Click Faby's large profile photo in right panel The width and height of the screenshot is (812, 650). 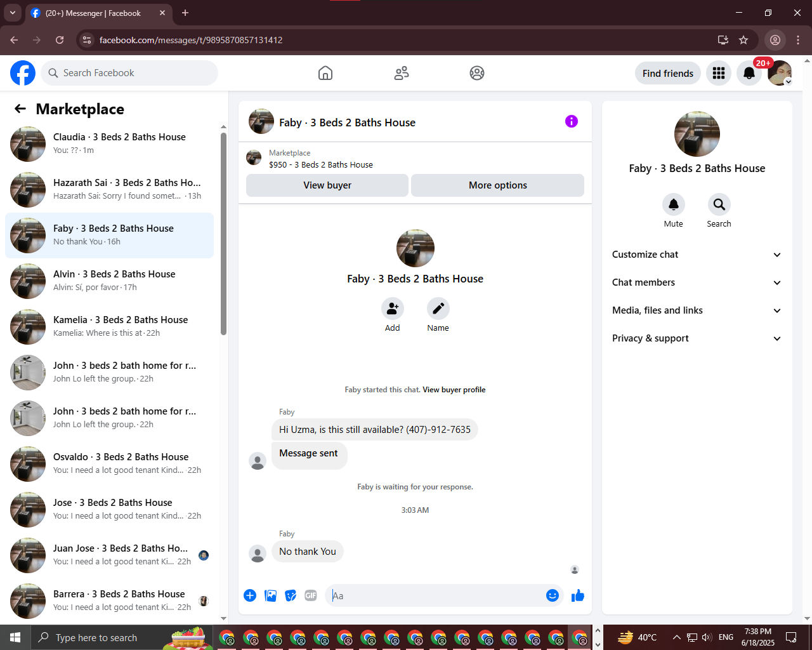[697, 134]
